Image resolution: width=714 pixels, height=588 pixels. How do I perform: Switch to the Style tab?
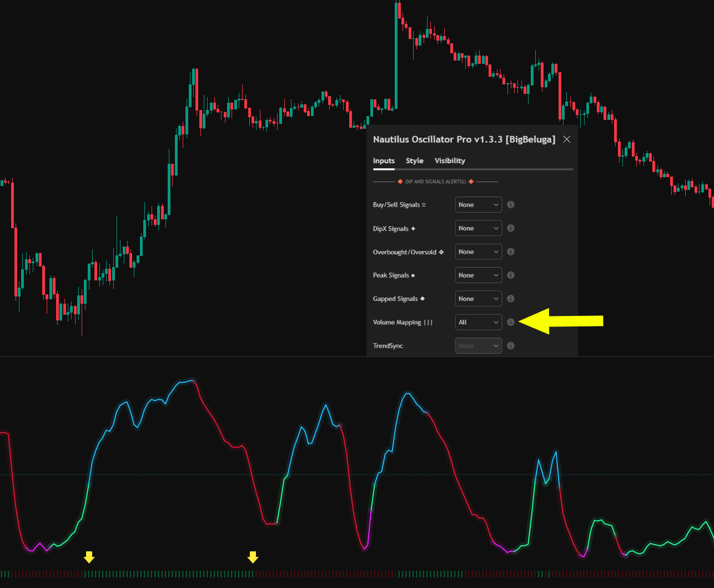(415, 161)
